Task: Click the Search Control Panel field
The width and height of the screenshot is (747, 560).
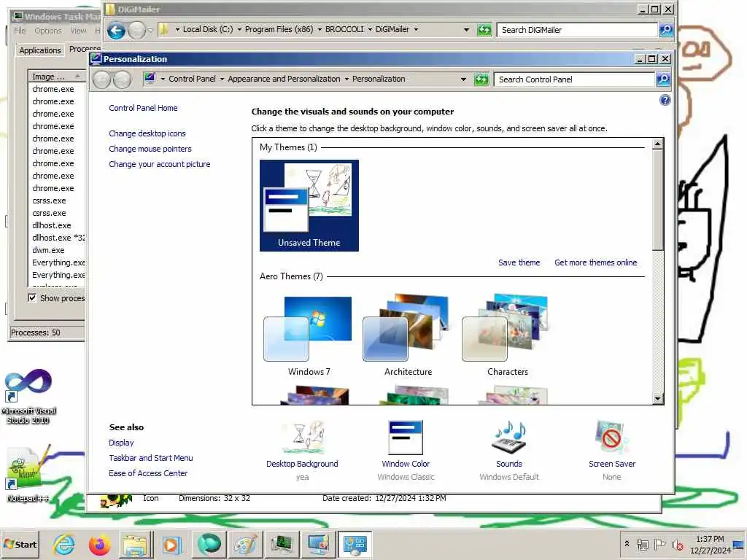Action: coord(574,79)
